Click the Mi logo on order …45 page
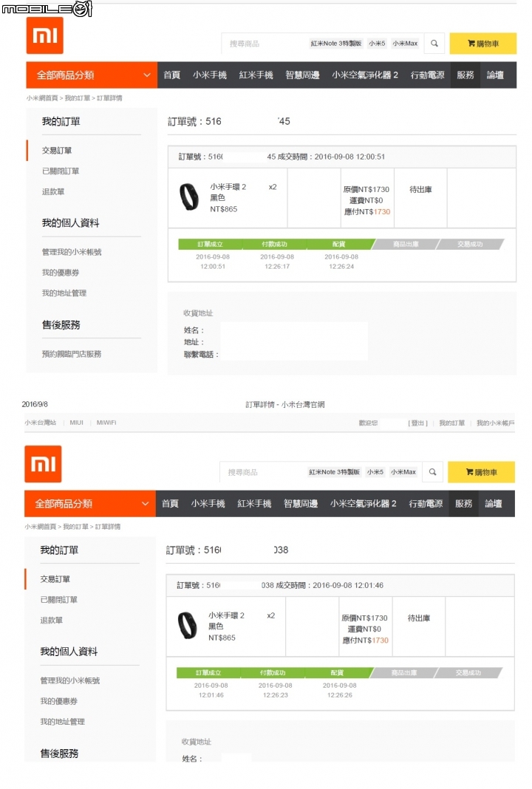The height and width of the screenshot is (789, 532). point(45,35)
